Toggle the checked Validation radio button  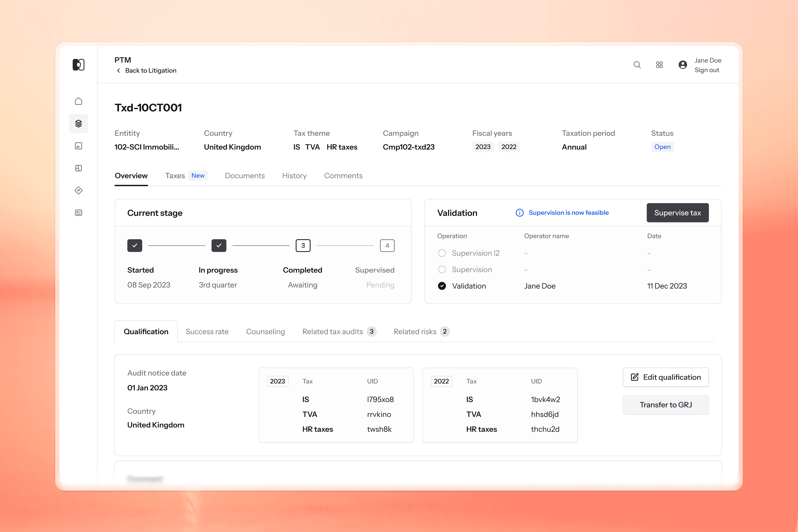click(442, 286)
